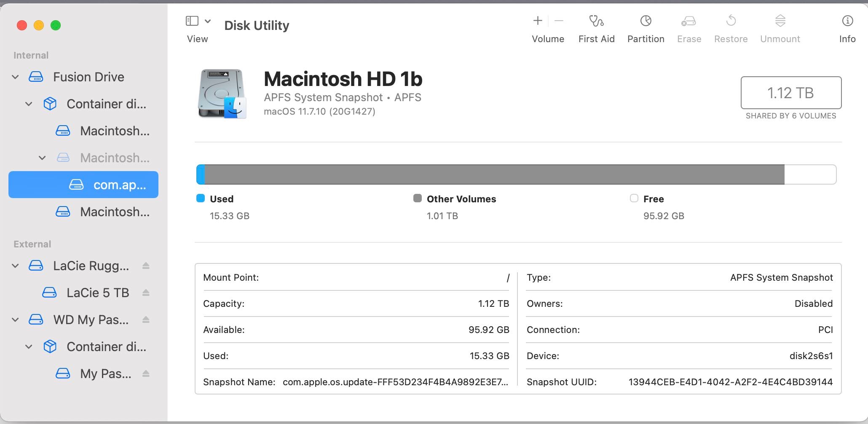The image size is (868, 424).
Task: Click the Erase toolbar icon
Action: coord(689,21)
